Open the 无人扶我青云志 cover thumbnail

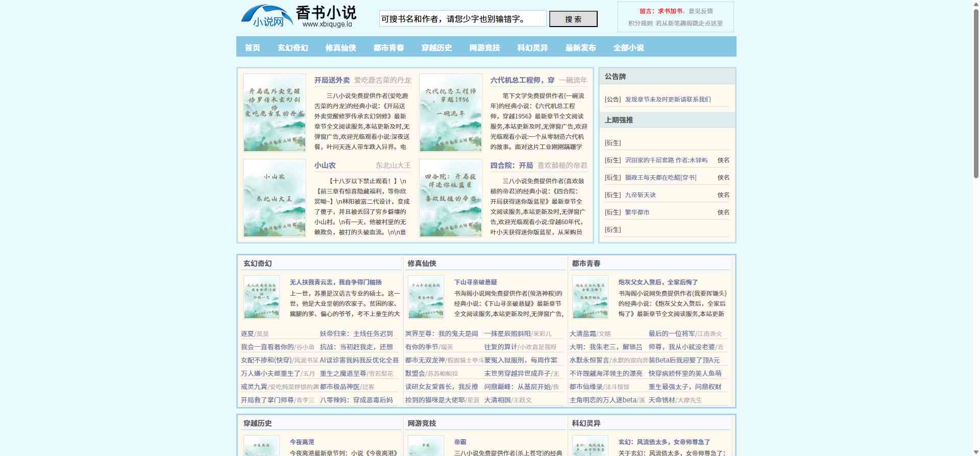[261, 297]
